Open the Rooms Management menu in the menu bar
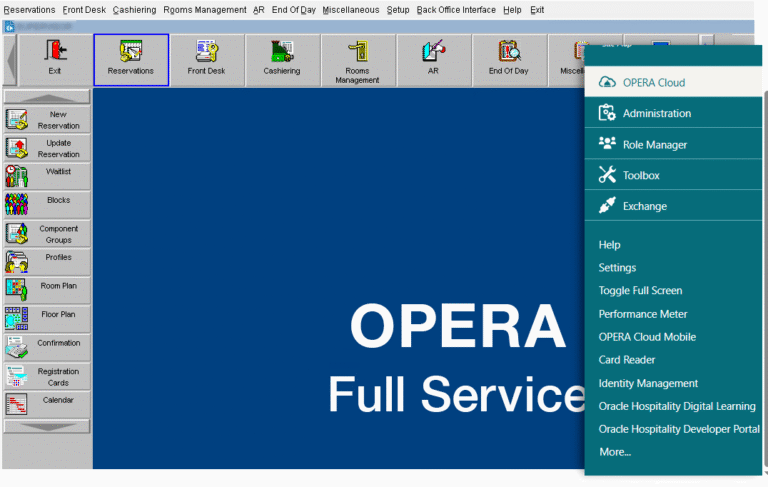This screenshot has height=487, width=768. click(205, 10)
